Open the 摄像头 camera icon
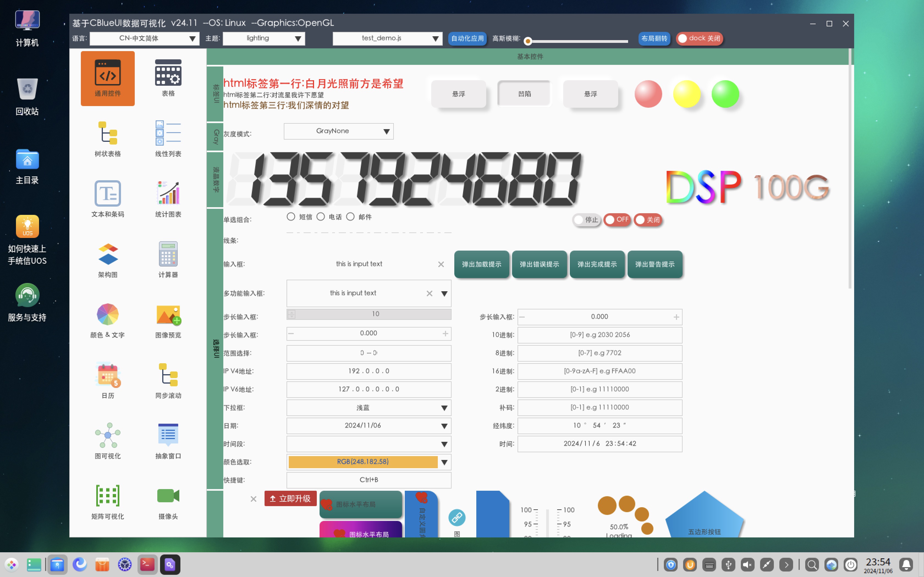 point(168,501)
